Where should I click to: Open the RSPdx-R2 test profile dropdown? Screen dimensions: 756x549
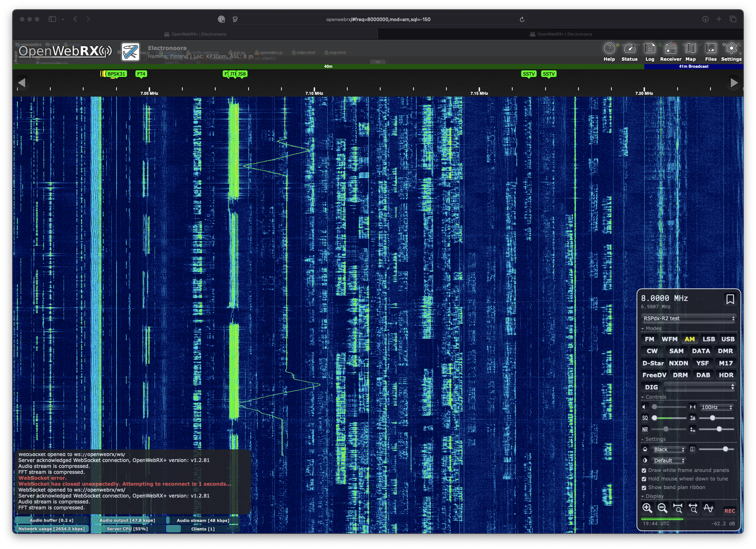688,318
